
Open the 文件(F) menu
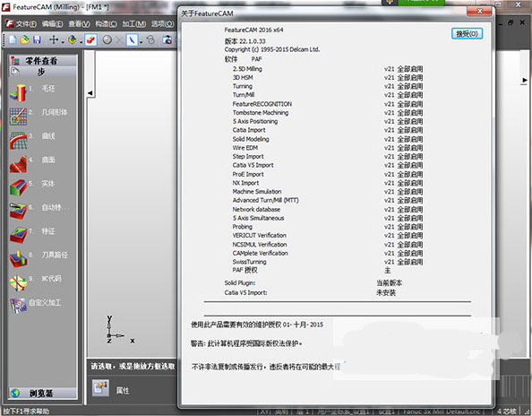[26, 24]
